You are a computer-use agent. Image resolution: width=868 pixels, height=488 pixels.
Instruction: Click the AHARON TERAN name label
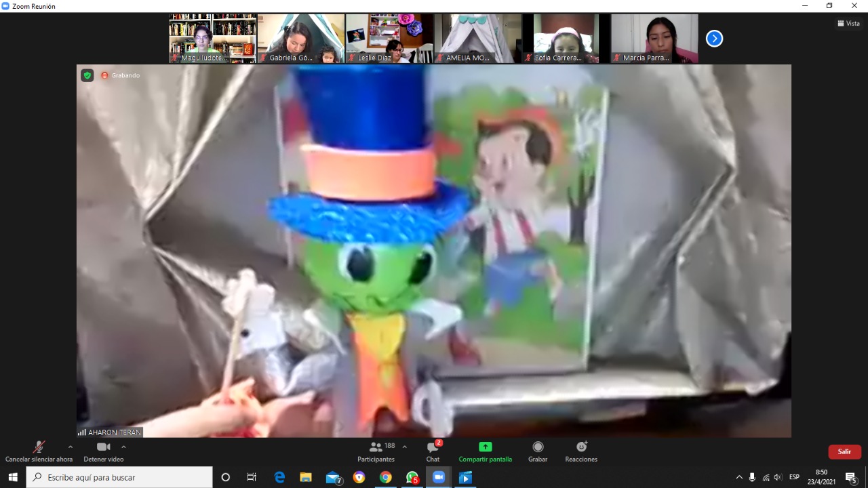click(110, 432)
